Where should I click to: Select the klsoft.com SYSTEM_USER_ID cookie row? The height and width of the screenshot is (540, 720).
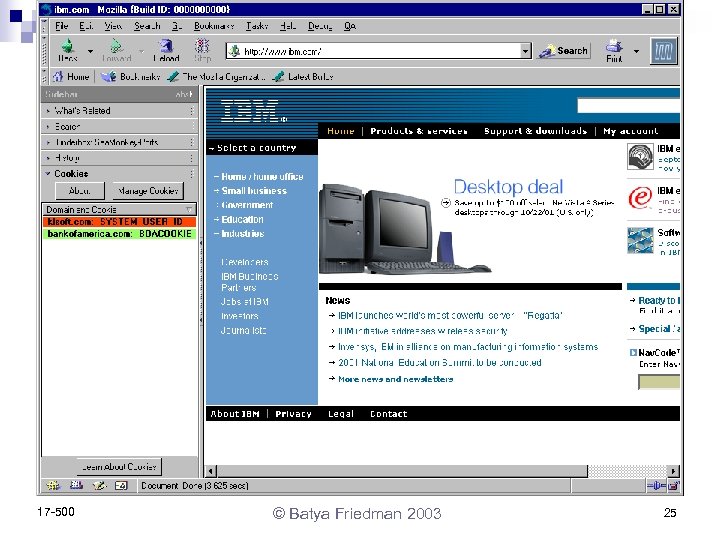(119, 222)
